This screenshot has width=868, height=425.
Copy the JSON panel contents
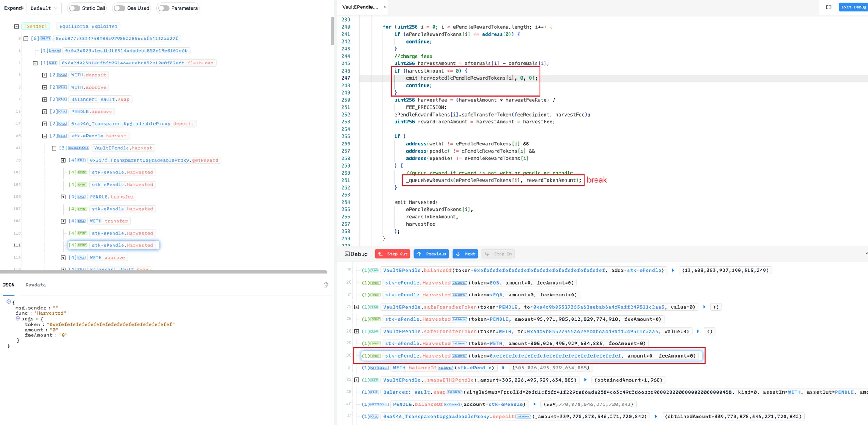point(326,285)
